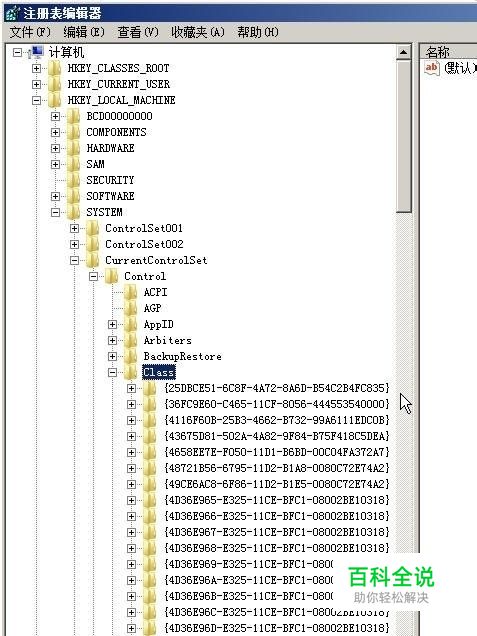Collapse the SYSTEM key
The height and width of the screenshot is (636, 477).
click(x=56, y=212)
